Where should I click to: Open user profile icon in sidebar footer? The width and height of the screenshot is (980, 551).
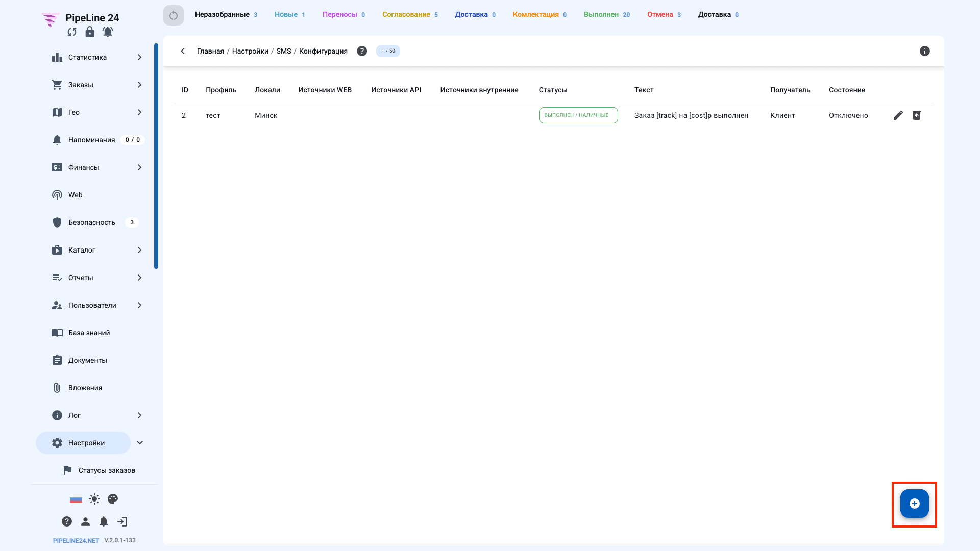click(x=85, y=521)
